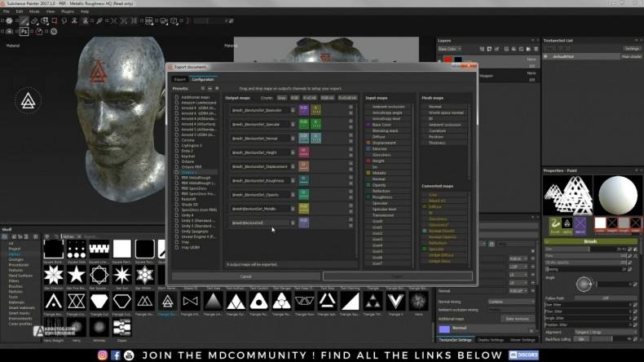Screen dimensions: 644x362
Task: Open format dropdown for BaseColor output map
Action: (293, 110)
